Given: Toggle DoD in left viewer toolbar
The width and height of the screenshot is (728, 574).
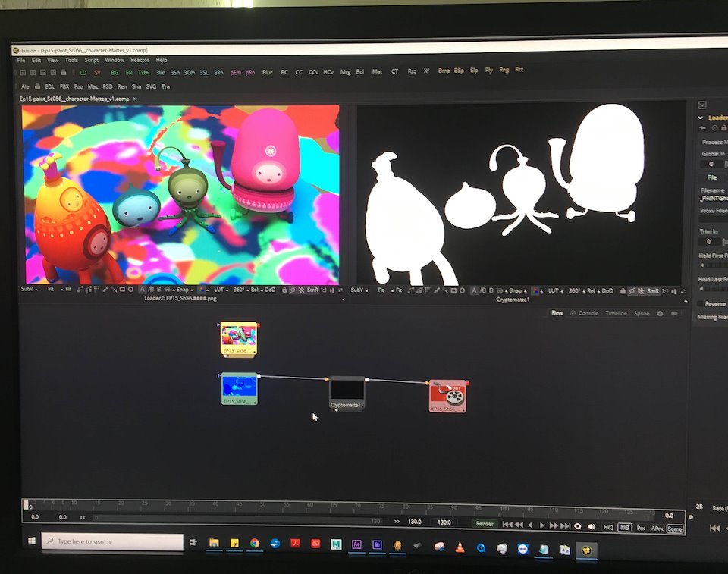Looking at the screenshot, I should point(270,290).
